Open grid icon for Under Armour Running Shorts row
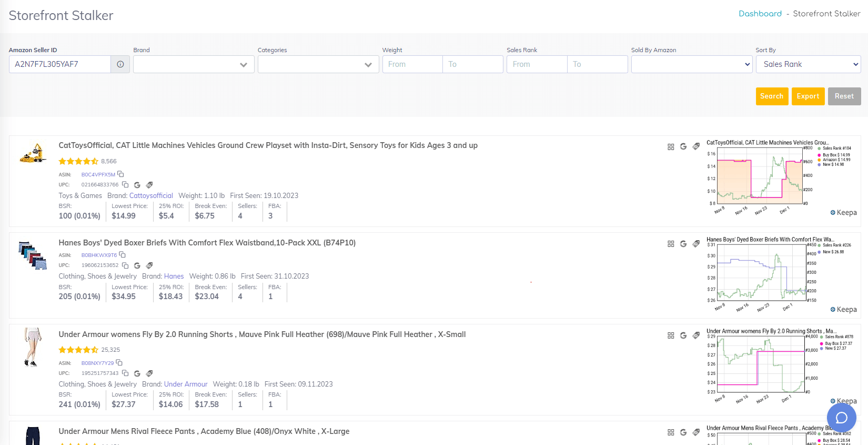This screenshot has width=868, height=445. click(671, 335)
